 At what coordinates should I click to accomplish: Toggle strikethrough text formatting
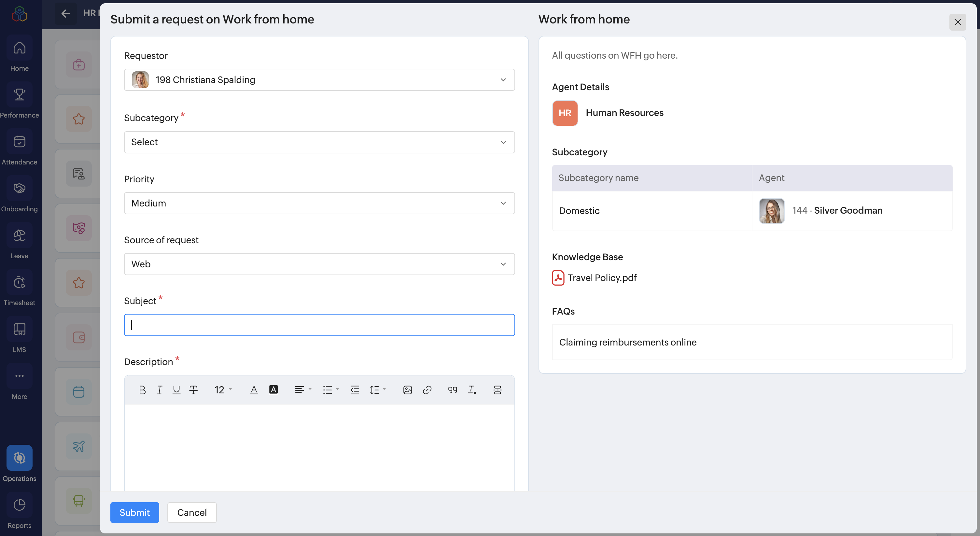[x=193, y=389]
